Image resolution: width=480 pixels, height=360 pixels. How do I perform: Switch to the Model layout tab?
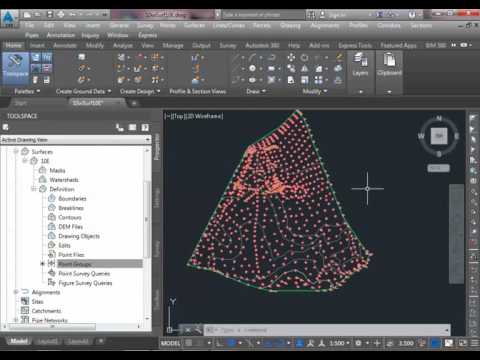(19, 341)
